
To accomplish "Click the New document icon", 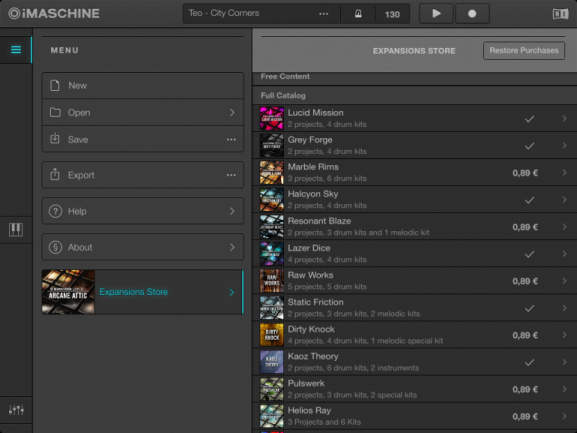I will (x=55, y=85).
